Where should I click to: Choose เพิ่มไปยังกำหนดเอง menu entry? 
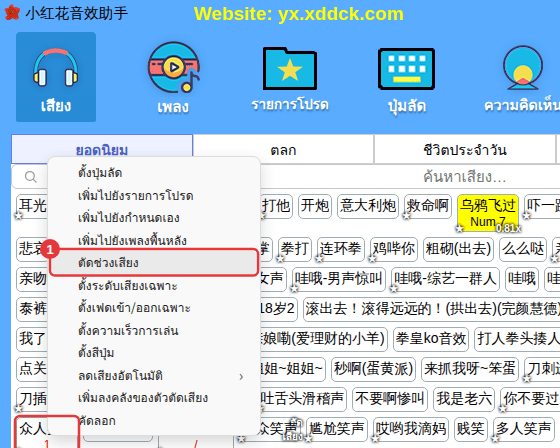tap(154, 218)
